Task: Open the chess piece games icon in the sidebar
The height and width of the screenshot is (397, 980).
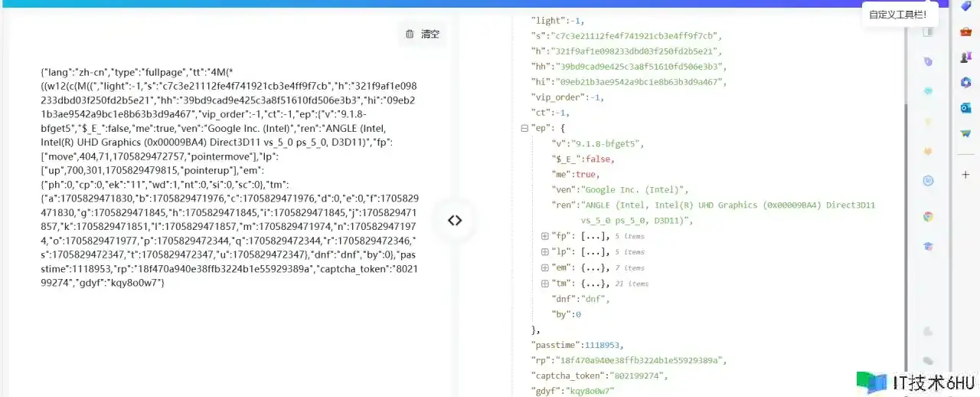Action: coord(965,57)
